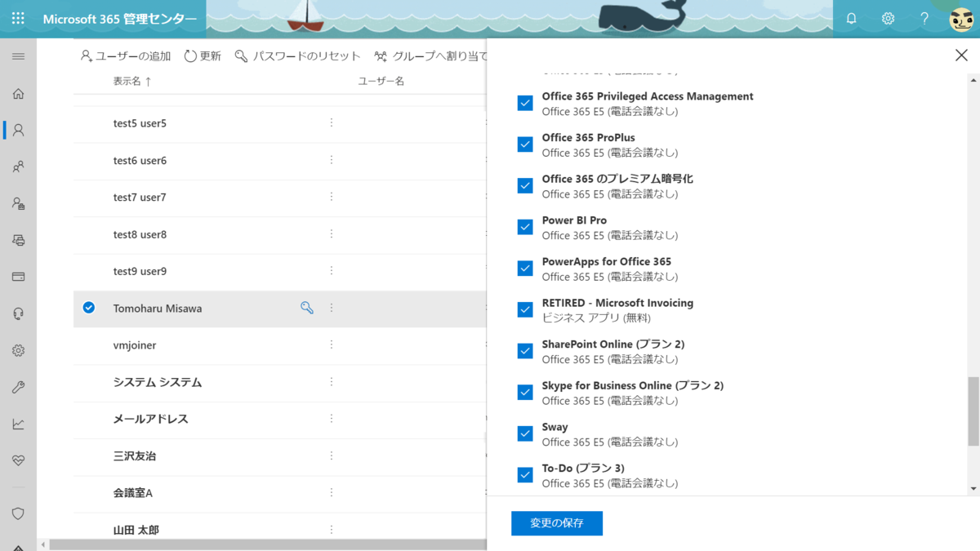Uncheck RETIRED - Microsoft Invoicing
The height and width of the screenshot is (551, 980).
coord(525,309)
